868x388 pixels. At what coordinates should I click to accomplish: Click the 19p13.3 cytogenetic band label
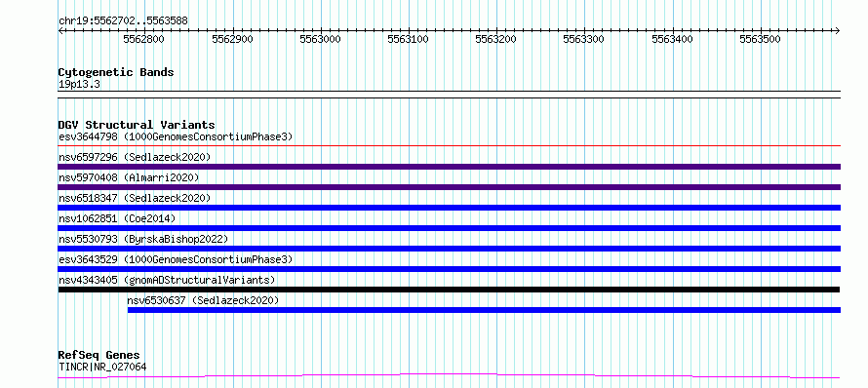[79, 85]
